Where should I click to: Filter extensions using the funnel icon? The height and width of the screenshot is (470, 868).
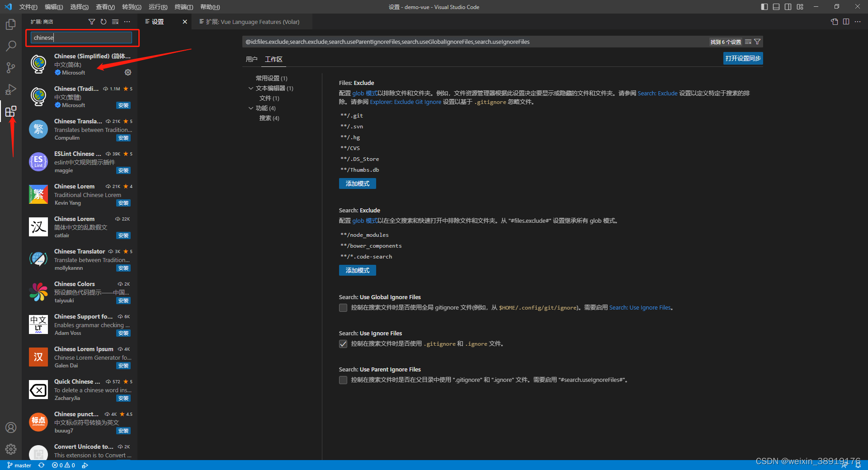[92, 22]
